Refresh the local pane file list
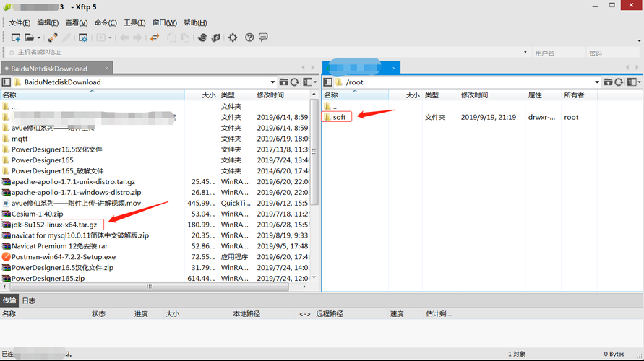This screenshot has height=361, width=644. (x=295, y=82)
